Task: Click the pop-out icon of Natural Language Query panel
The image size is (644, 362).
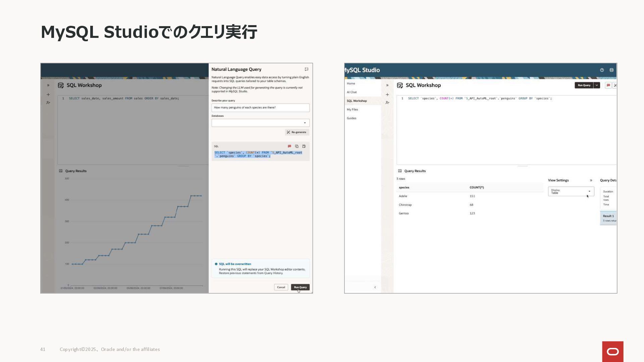Action: (306, 69)
